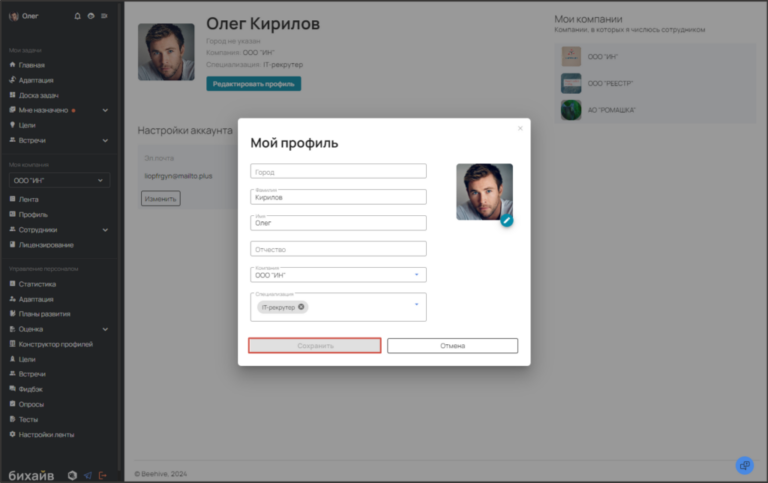Image resolution: width=768 pixels, height=483 pixels.
Task: Click the logout icon at sidebar bottom
Action: pyautogui.click(x=103, y=474)
